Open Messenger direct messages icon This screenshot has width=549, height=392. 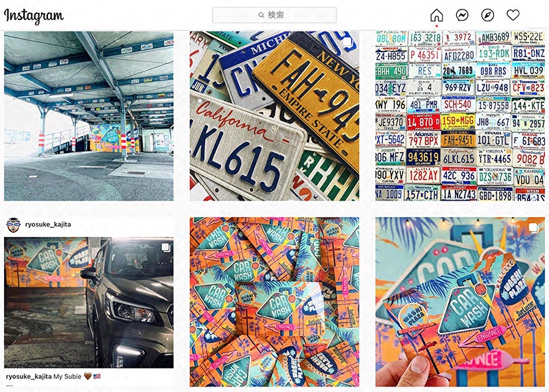462,15
